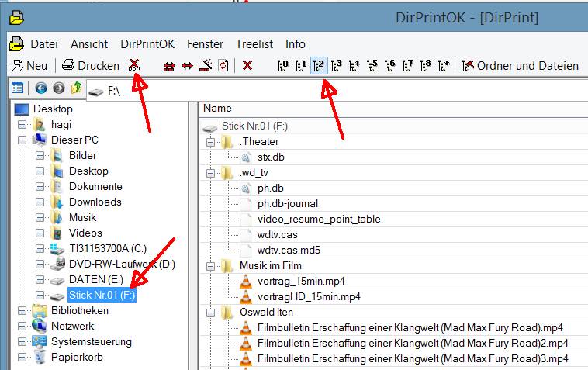Select Stick Nr.01 (F:) root in file list

point(254,126)
